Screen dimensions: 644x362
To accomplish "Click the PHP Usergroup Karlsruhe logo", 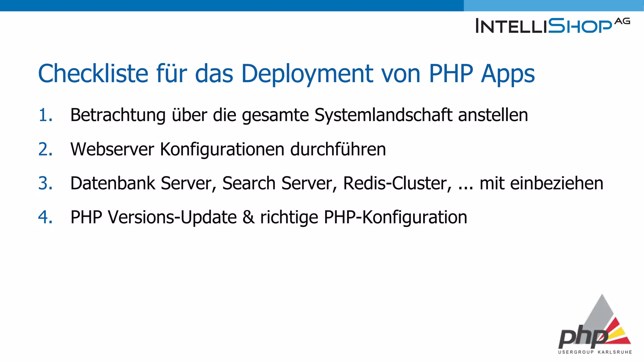I will coord(595,324).
